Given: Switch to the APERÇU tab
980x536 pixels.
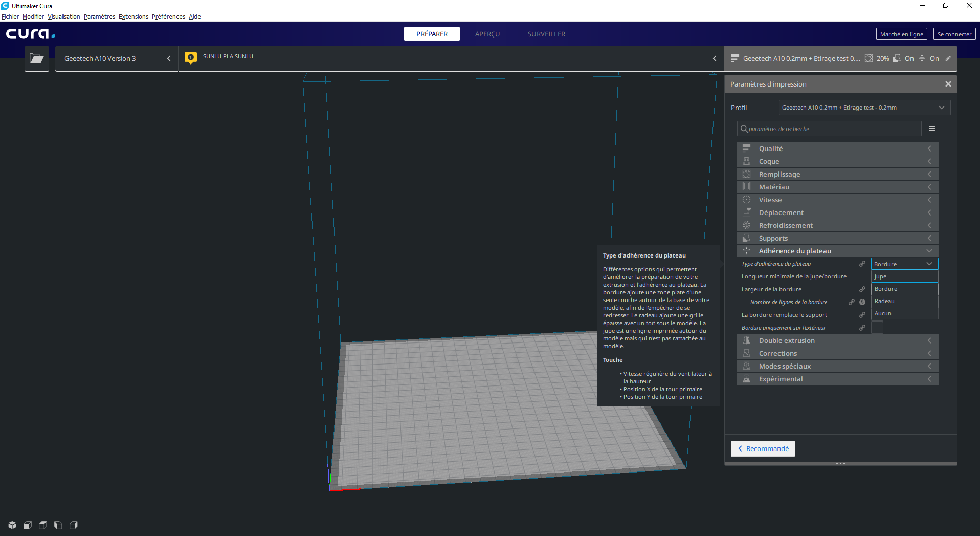Looking at the screenshot, I should pos(487,34).
